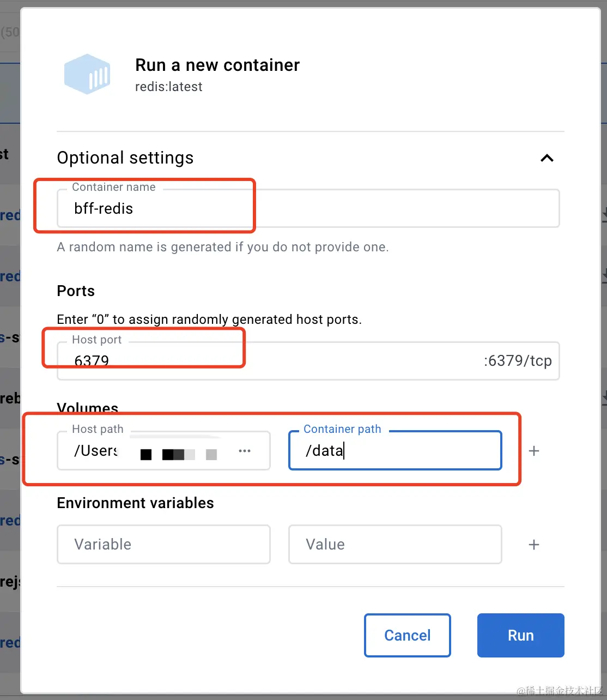Click the Optional settings heading
Image resolution: width=607 pixels, height=700 pixels.
(x=125, y=158)
